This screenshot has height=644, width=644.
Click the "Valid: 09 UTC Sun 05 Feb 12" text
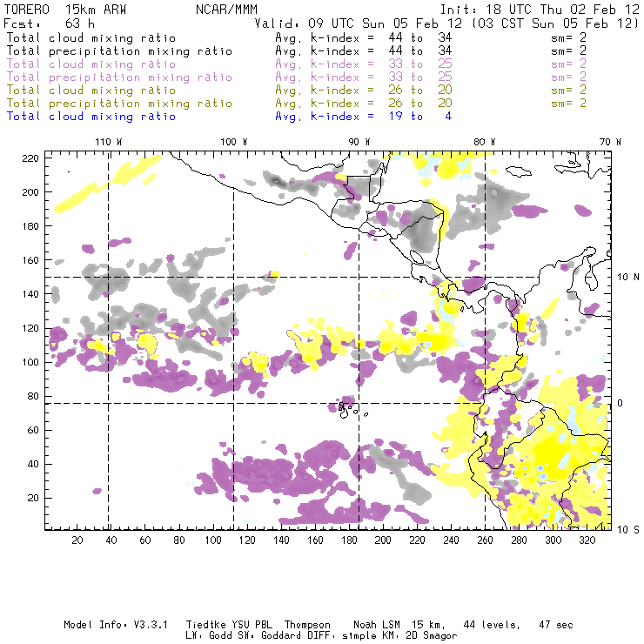coord(359,23)
